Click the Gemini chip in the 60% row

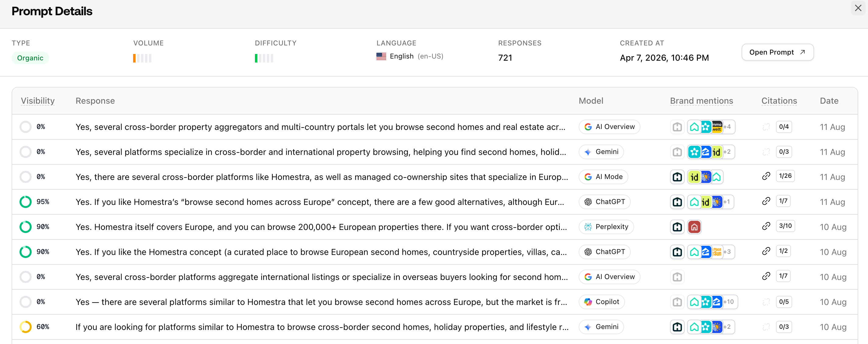click(x=601, y=327)
